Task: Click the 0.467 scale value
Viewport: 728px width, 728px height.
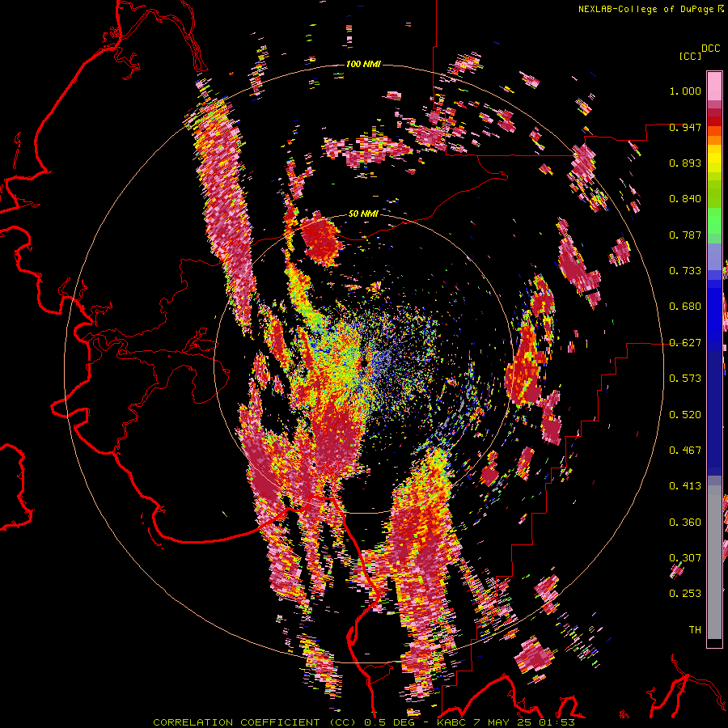Action: click(x=685, y=451)
